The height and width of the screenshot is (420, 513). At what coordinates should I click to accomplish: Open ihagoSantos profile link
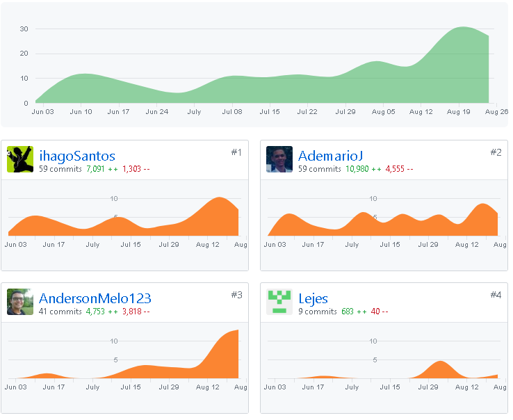[x=77, y=156]
